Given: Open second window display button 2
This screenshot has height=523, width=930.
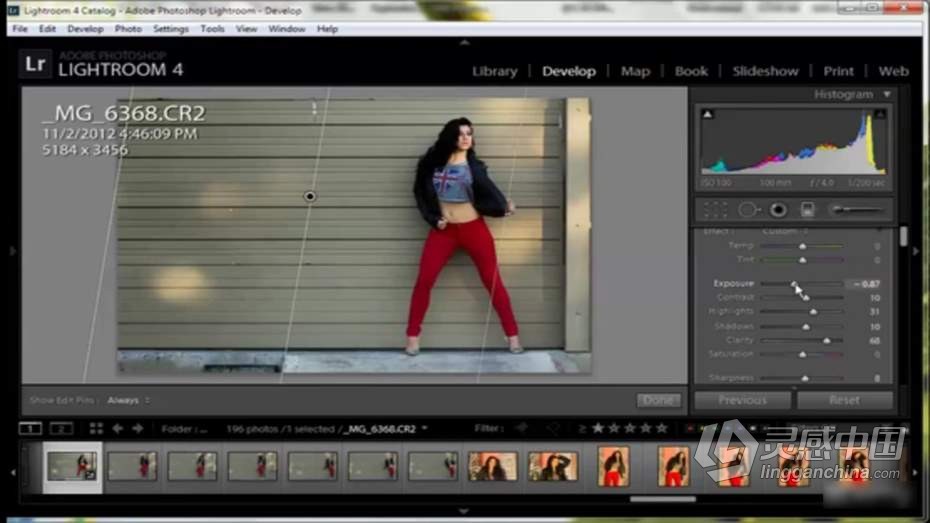Looking at the screenshot, I should click(61, 428).
